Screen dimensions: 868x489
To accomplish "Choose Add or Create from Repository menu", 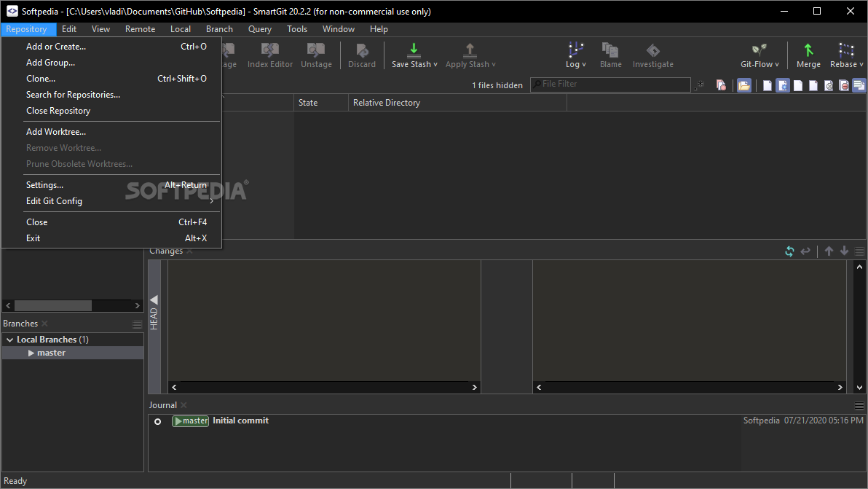I will 111,47.
